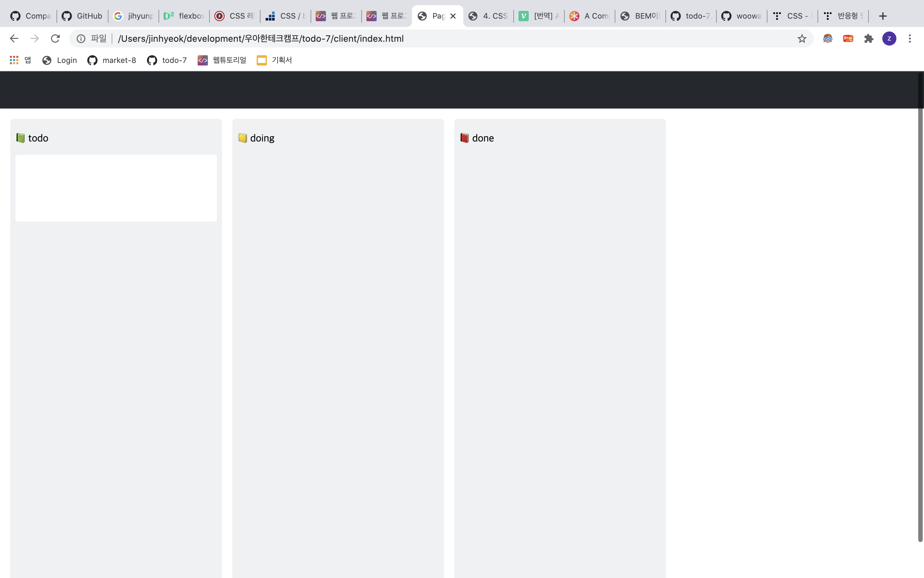
Task: Open the Apps grid shortcut in bookmarks
Action: [20, 60]
